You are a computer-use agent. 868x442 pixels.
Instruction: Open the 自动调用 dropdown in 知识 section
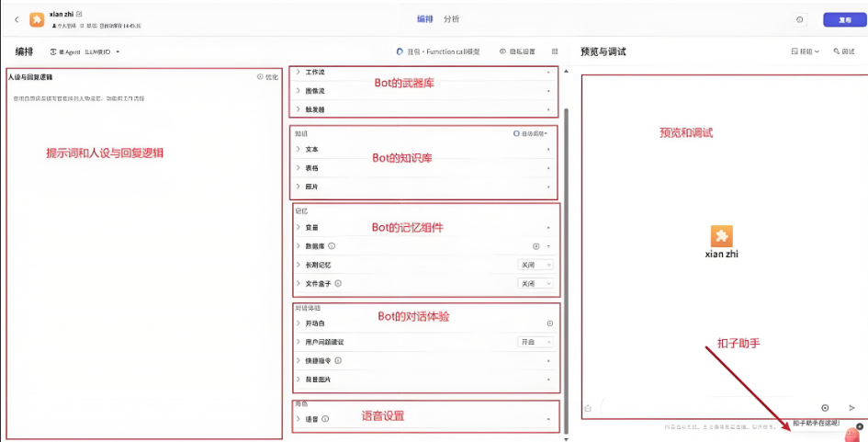530,134
